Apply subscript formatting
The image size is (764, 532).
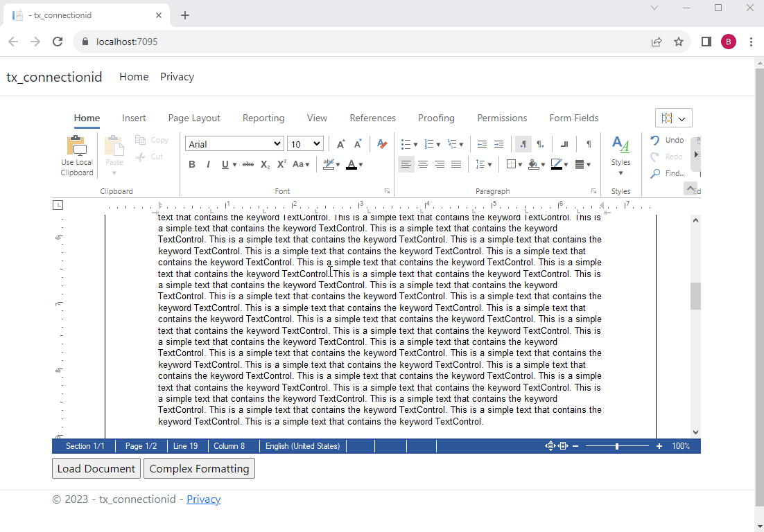pyautogui.click(x=264, y=164)
